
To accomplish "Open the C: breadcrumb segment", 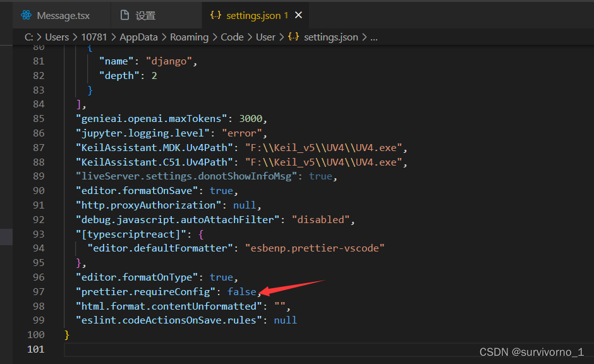I will (x=29, y=37).
